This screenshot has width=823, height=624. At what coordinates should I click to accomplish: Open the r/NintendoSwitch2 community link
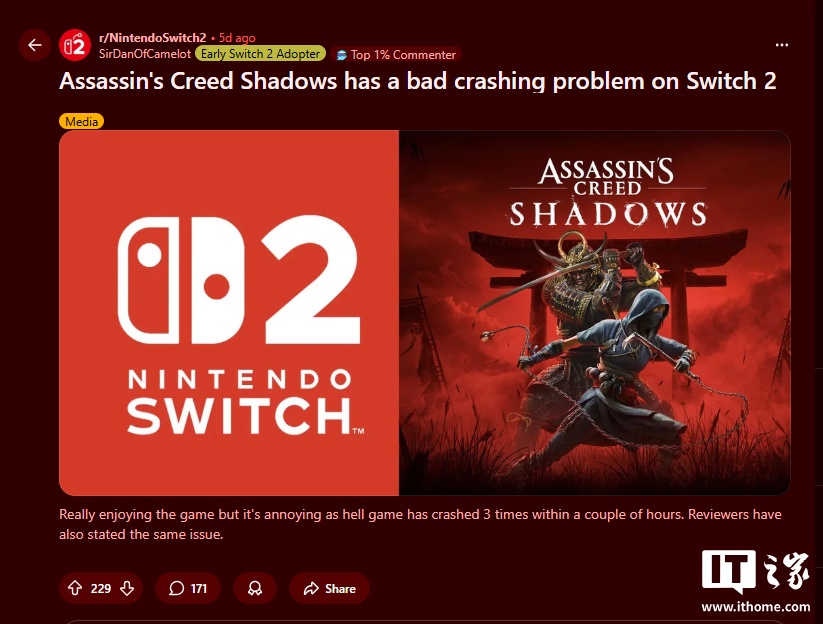tap(153, 38)
